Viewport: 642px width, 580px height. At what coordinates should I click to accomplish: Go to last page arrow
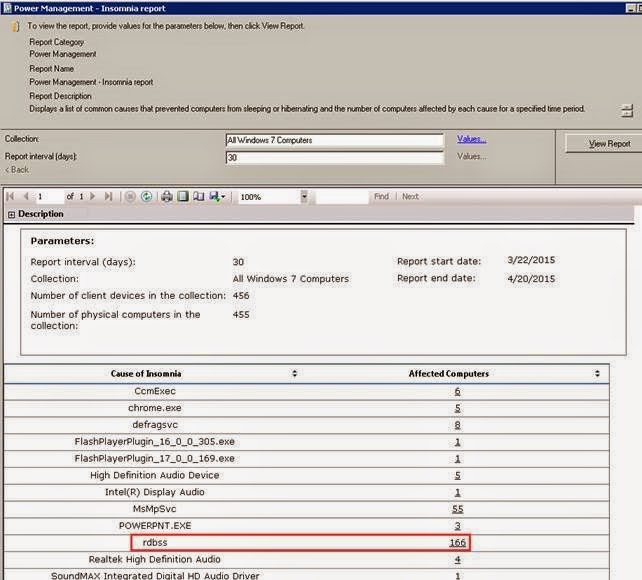coord(108,196)
